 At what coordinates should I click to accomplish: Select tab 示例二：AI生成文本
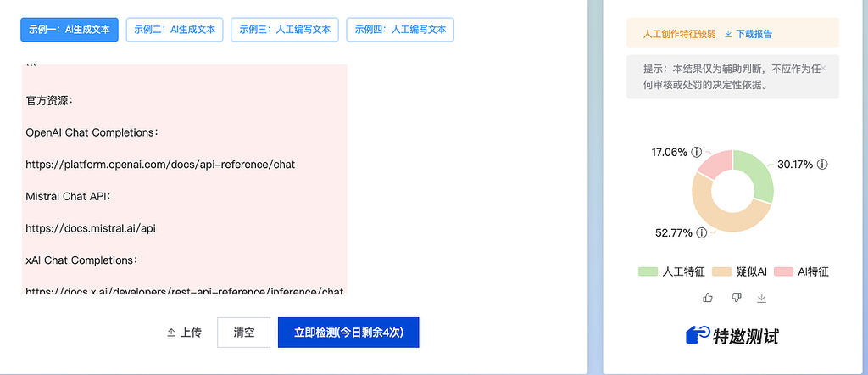175,30
